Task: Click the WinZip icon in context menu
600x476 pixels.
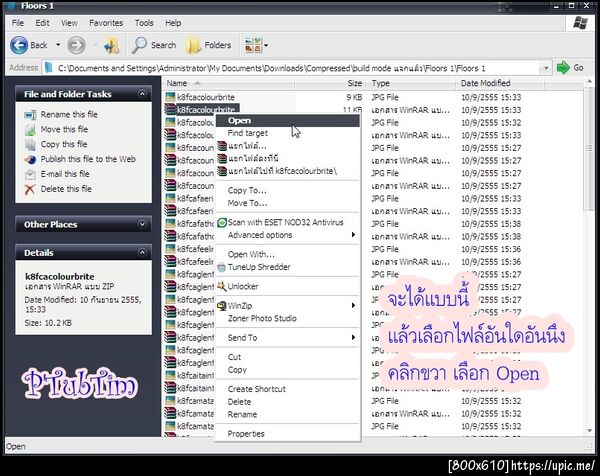Action: 222,305
